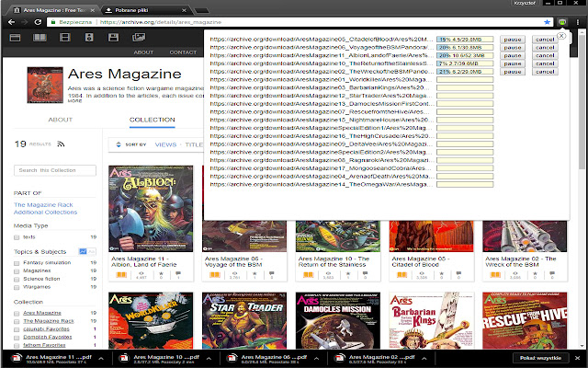Open ABOUT in the archive top menu
The height and width of the screenshot is (368, 588).
pos(143,52)
